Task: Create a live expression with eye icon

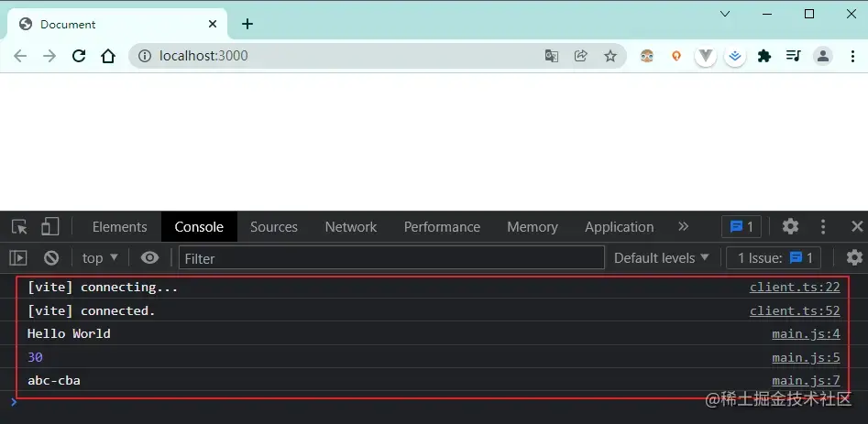Action: click(x=149, y=257)
